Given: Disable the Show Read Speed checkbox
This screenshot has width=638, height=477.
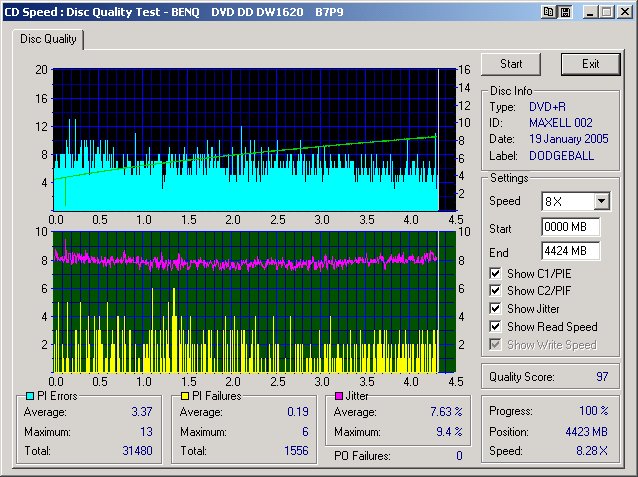Looking at the screenshot, I should point(495,326).
